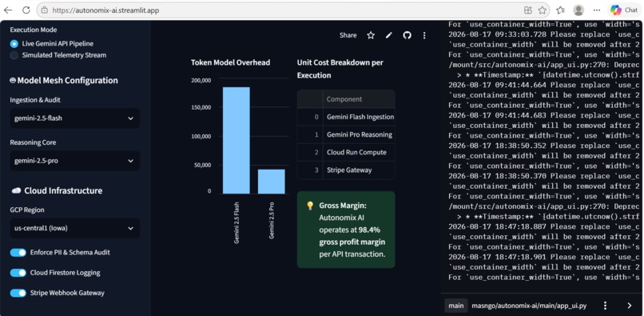Select Stripe Gateway table row
The height and width of the screenshot is (316, 644).
coord(346,170)
